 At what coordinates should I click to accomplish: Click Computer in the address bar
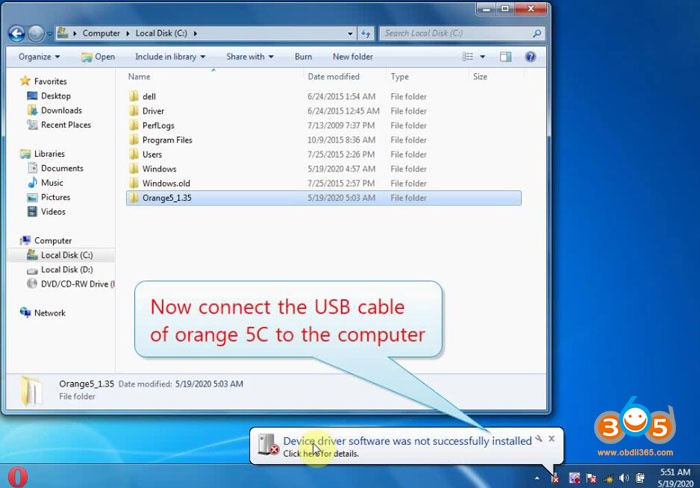pyautogui.click(x=101, y=33)
